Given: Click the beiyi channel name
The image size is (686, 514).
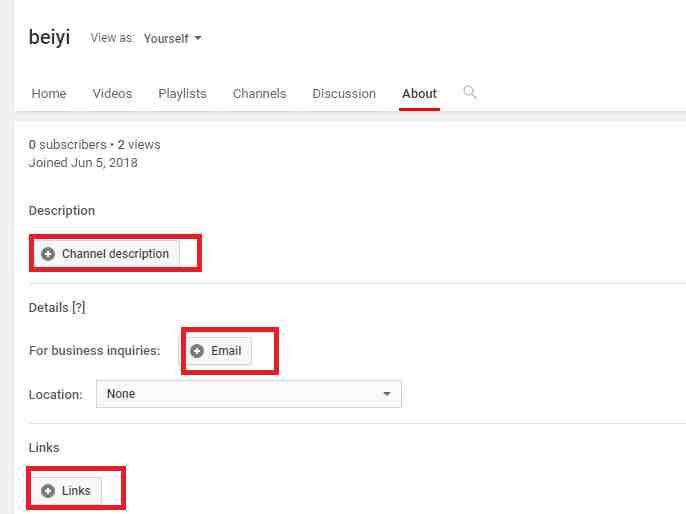Looking at the screenshot, I should 49,39.
